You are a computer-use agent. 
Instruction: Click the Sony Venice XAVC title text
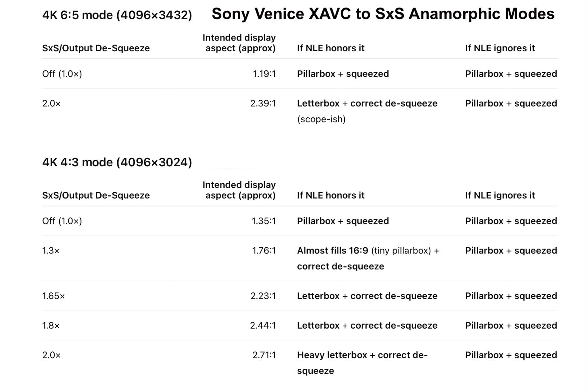click(383, 14)
